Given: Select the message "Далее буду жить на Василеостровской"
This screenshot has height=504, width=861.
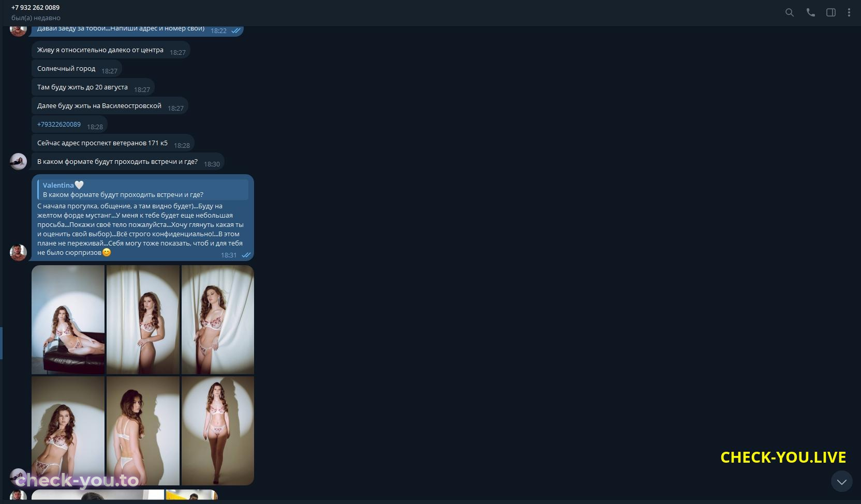Looking at the screenshot, I should point(110,106).
